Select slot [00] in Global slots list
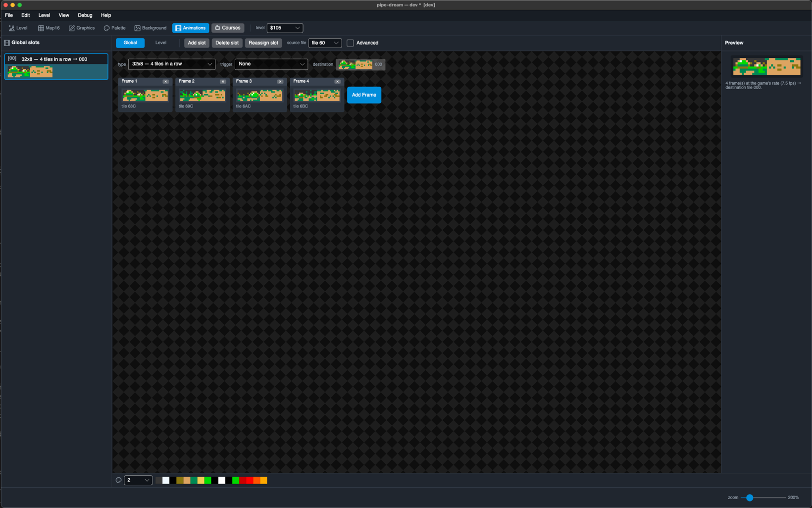The width and height of the screenshot is (812, 508). click(x=56, y=66)
